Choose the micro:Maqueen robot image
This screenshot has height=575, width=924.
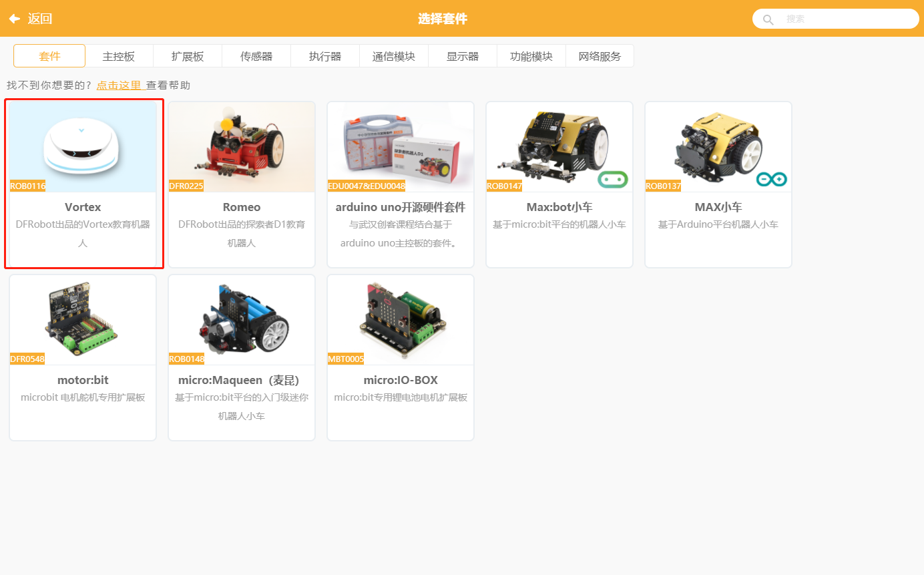click(x=242, y=319)
